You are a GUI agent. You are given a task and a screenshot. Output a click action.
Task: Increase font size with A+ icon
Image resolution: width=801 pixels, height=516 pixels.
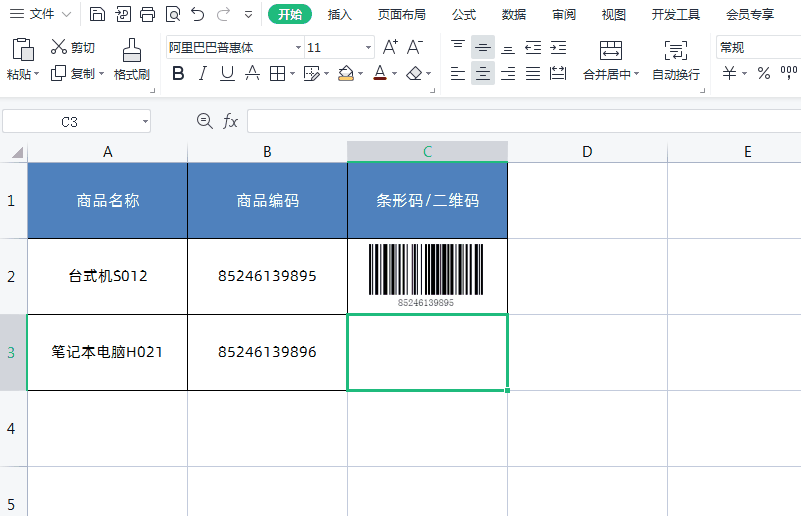click(x=390, y=48)
